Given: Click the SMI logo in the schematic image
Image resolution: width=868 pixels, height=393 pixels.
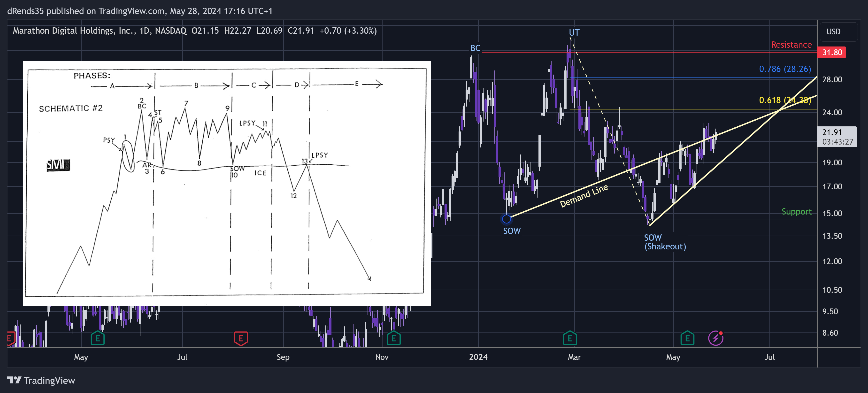Looking at the screenshot, I should (x=58, y=165).
